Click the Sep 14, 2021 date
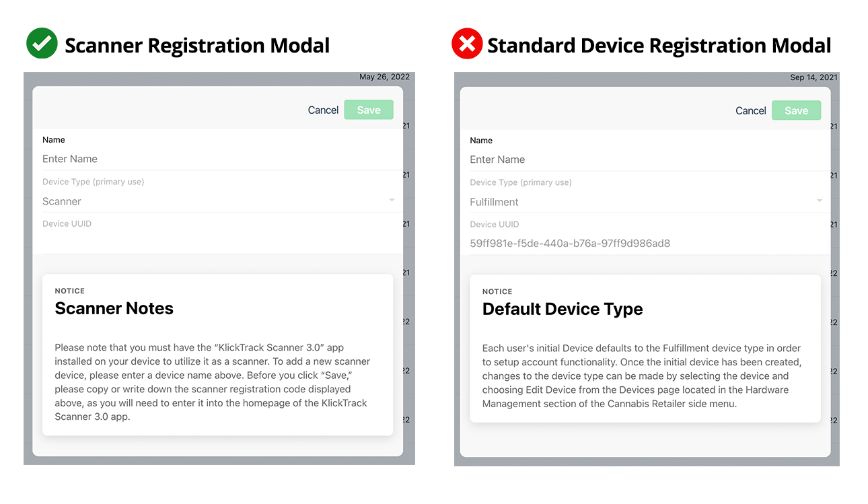The height and width of the screenshot is (504, 868). (x=813, y=77)
